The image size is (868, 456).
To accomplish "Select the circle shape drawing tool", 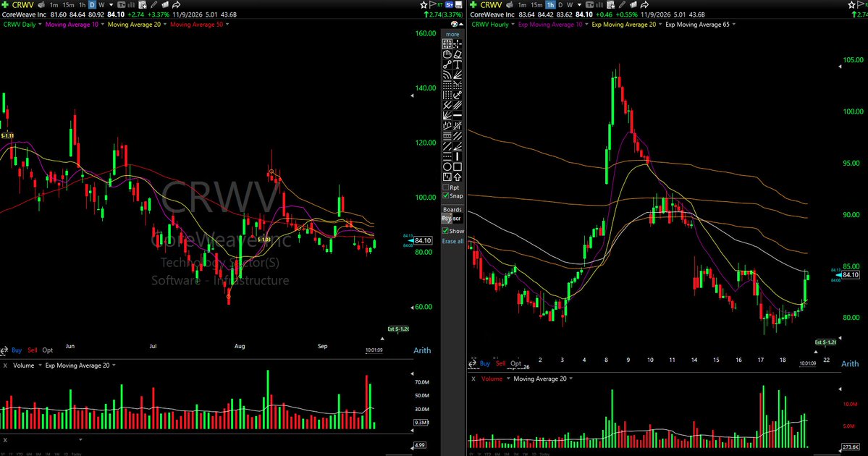I will tap(447, 166).
